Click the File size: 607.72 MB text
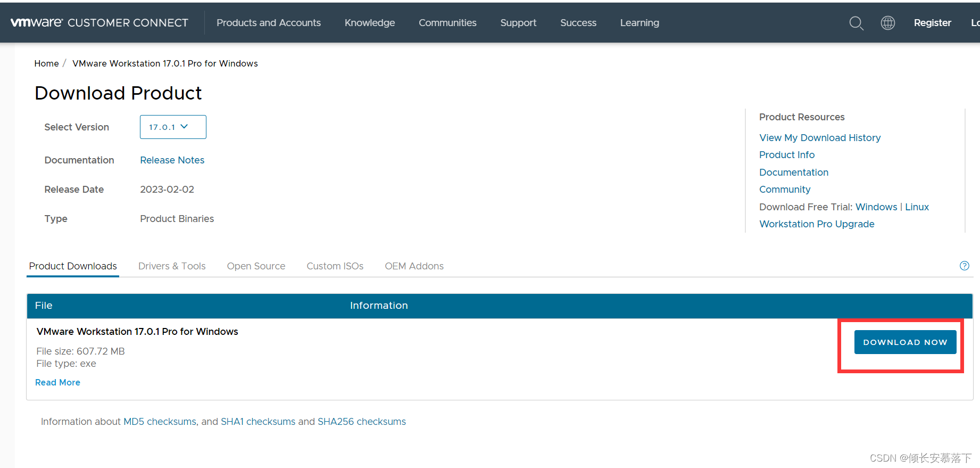Viewport: 980px width, 468px height. click(80, 351)
